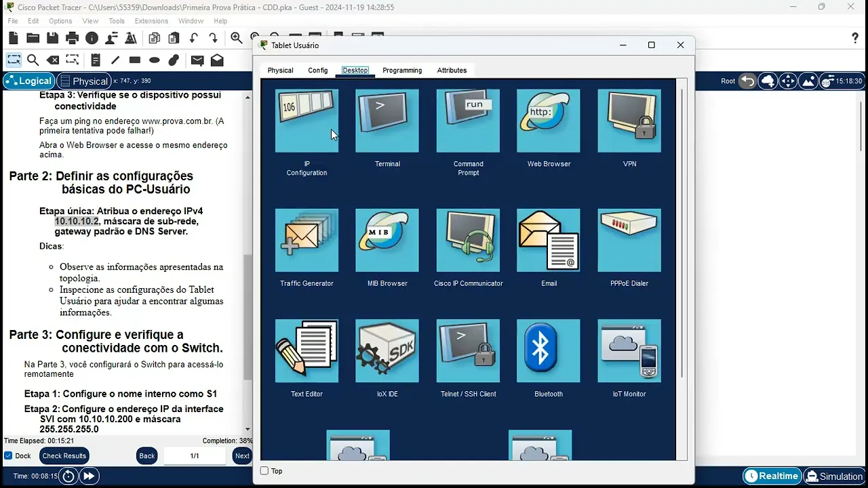Image resolution: width=868 pixels, height=488 pixels.
Task: Open the Programming tab
Action: [x=402, y=70]
